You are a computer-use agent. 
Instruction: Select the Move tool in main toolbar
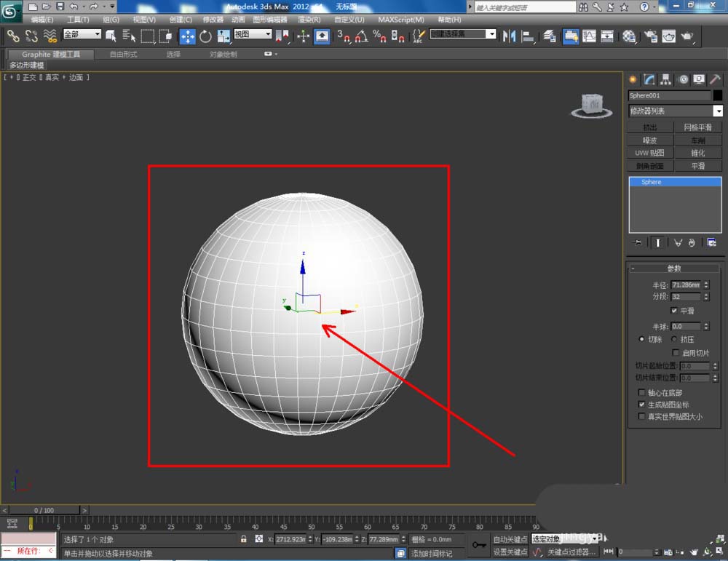point(187,36)
